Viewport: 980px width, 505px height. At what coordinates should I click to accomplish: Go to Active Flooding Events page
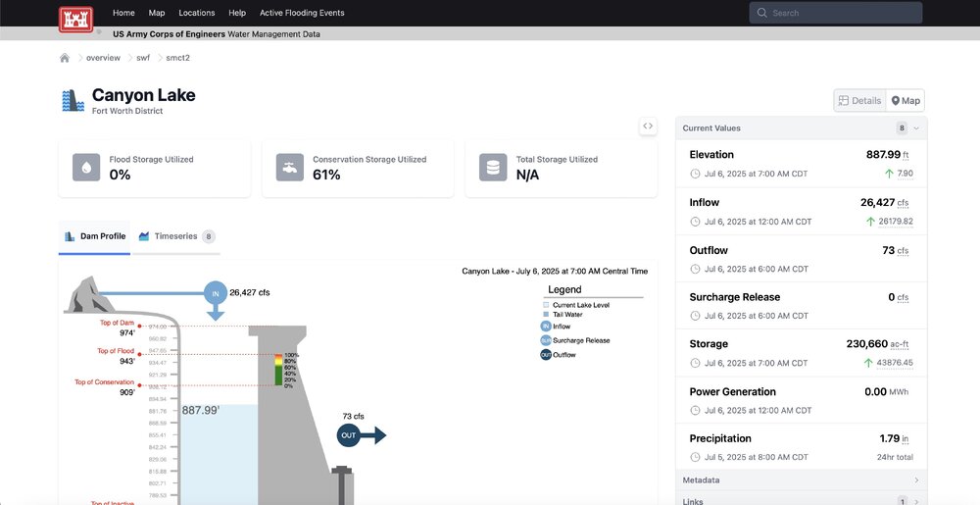pos(302,13)
